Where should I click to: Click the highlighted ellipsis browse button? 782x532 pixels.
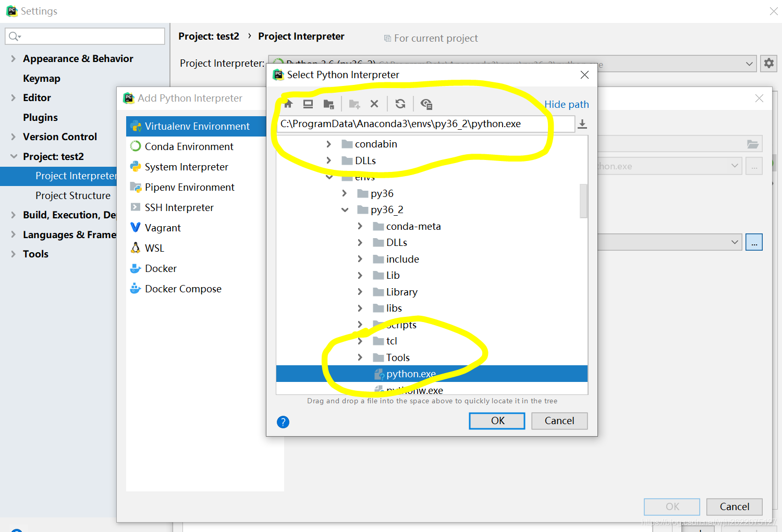tap(754, 242)
